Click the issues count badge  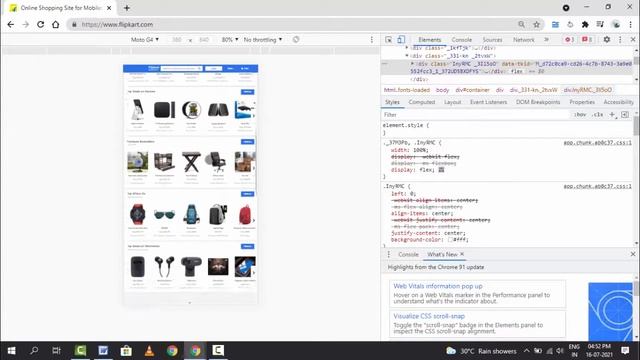(587, 40)
